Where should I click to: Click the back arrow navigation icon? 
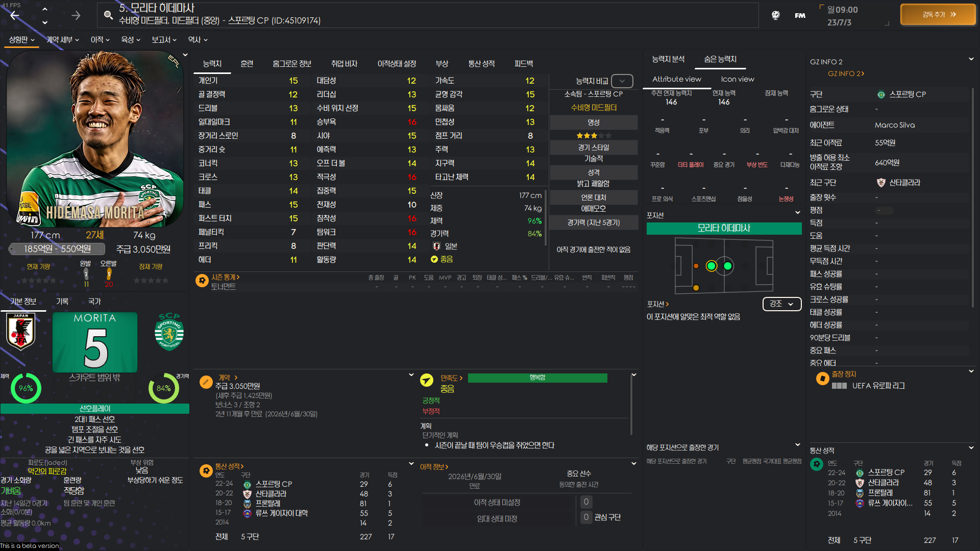[x=15, y=15]
